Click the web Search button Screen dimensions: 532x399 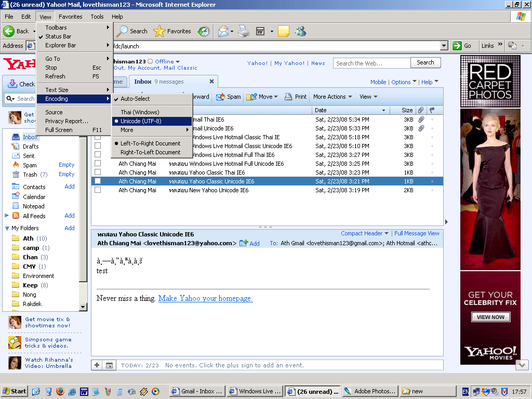pyautogui.click(x=425, y=62)
